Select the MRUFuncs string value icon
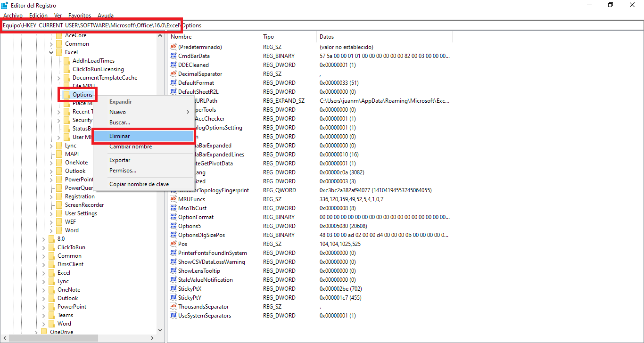The image size is (644, 343). point(173,199)
